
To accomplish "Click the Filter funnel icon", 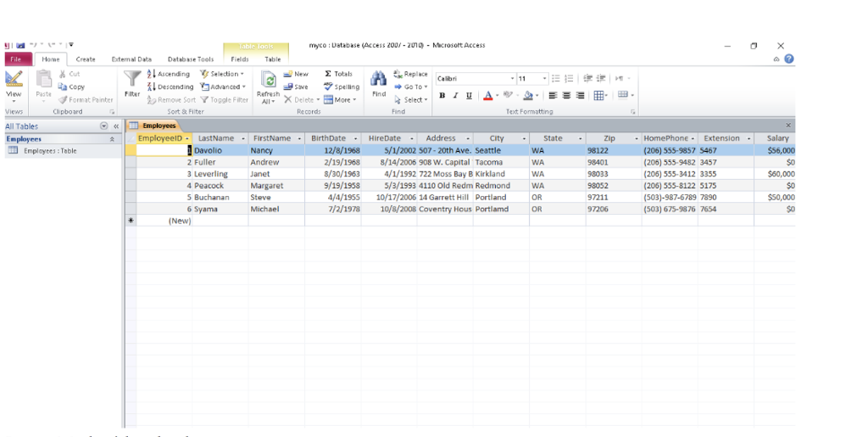I will (132, 79).
